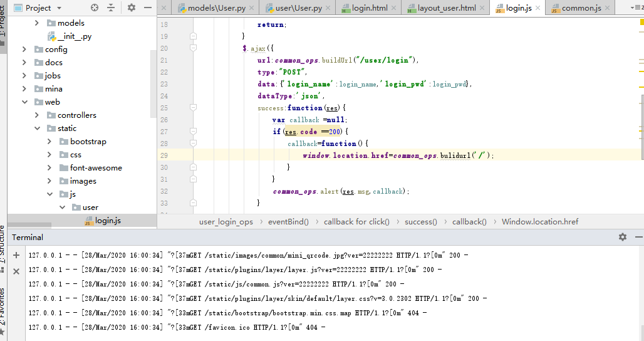This screenshot has height=341, width=644.
Task: Collapse the user folder
Action: [63, 207]
